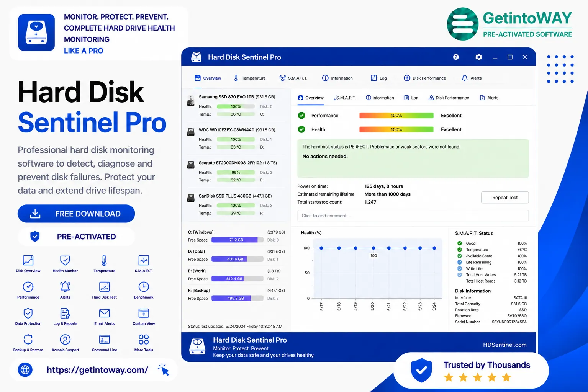The height and width of the screenshot is (392, 588).
Task: Click the Health green check status icon
Action: (301, 129)
